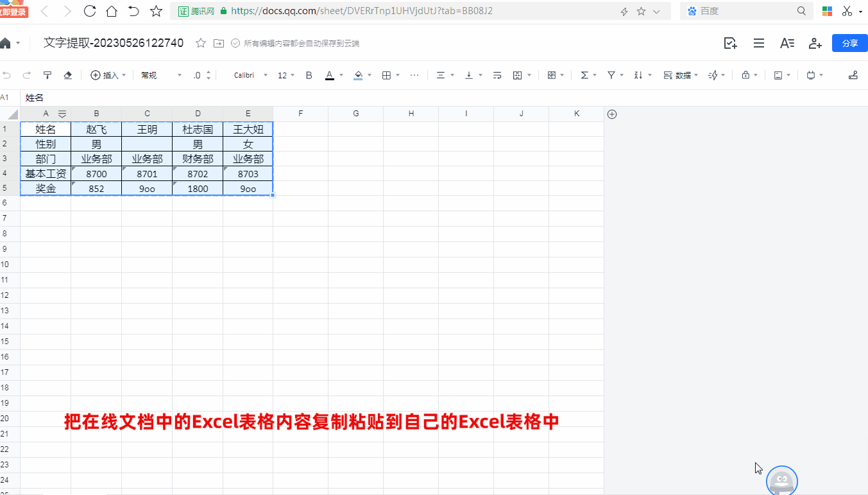Click the sort A-Z icon
This screenshot has height=495, width=868.
point(638,75)
